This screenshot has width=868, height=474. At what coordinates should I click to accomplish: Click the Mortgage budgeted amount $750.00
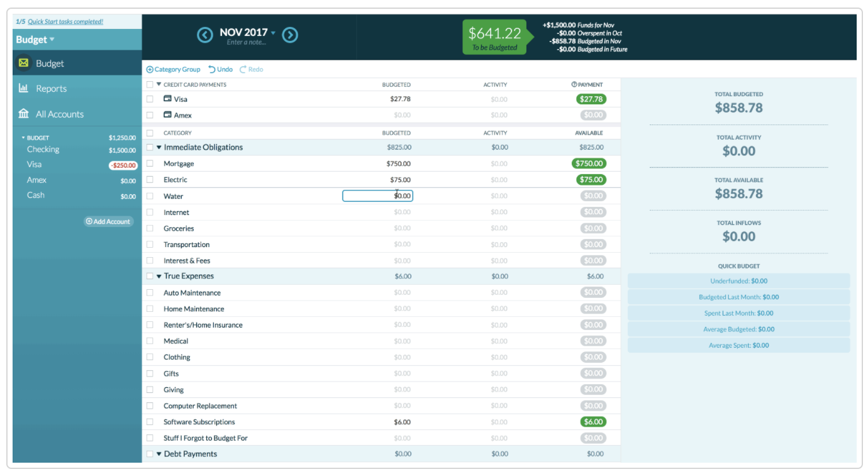[x=399, y=163]
